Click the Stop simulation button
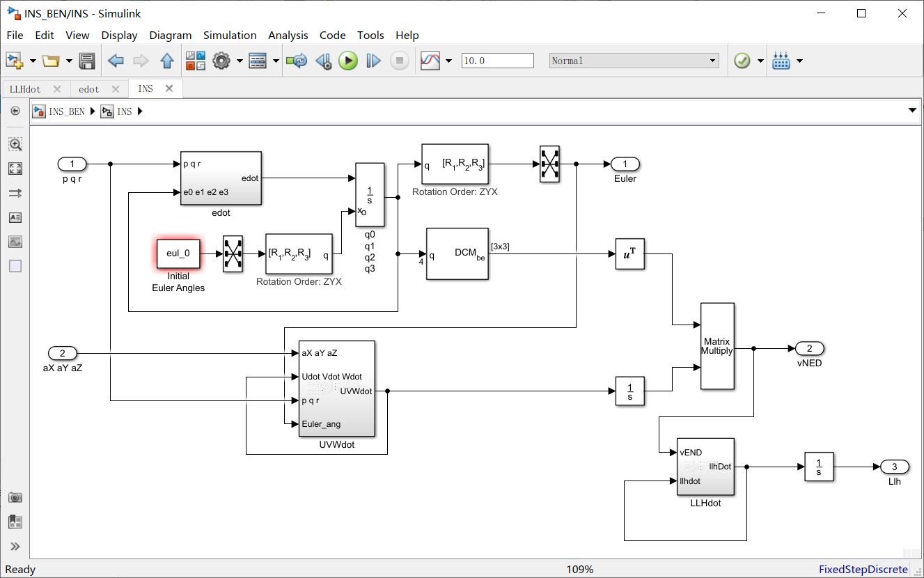The width and height of the screenshot is (924, 578). pos(399,61)
